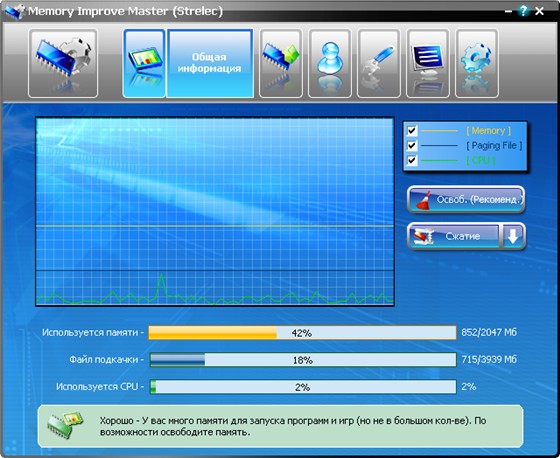The height and width of the screenshot is (458, 560).
Task: Click the paging file 18% progress bar
Action: pyautogui.click(x=303, y=360)
